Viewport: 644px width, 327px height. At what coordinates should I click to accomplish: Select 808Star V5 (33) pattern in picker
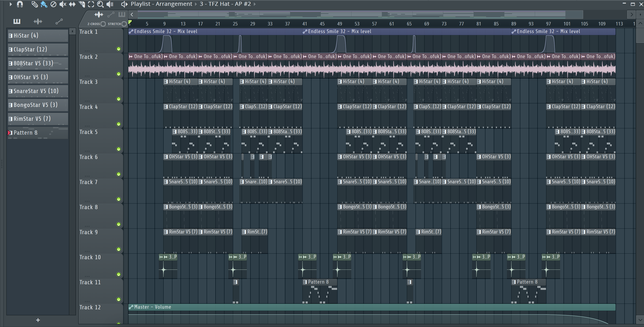(x=38, y=63)
